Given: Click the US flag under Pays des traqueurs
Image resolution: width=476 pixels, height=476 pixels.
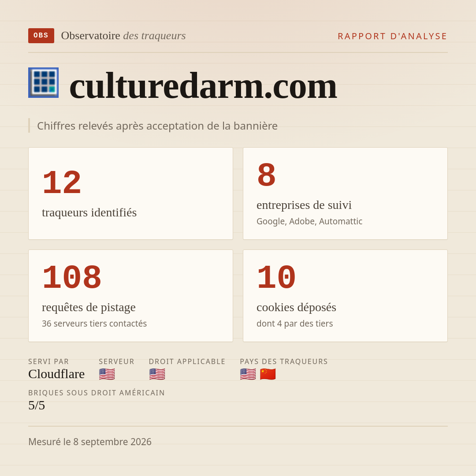Looking at the screenshot, I should [248, 374].
